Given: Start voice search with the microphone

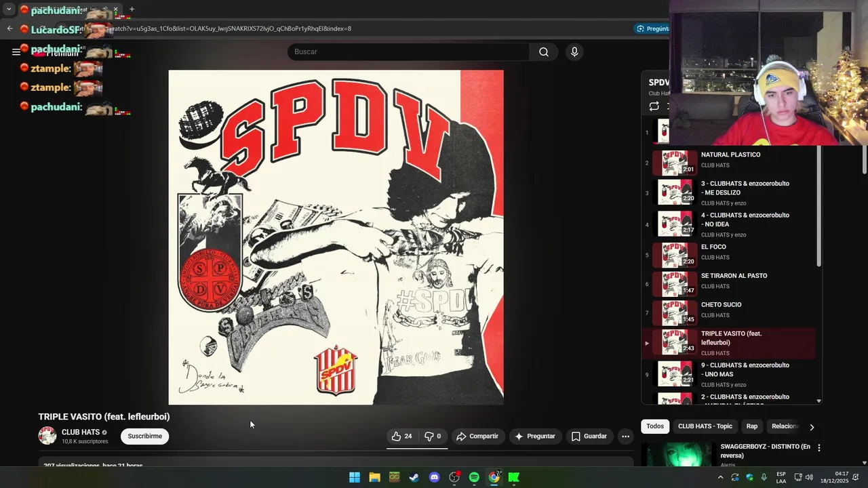Looking at the screenshot, I should (x=574, y=52).
